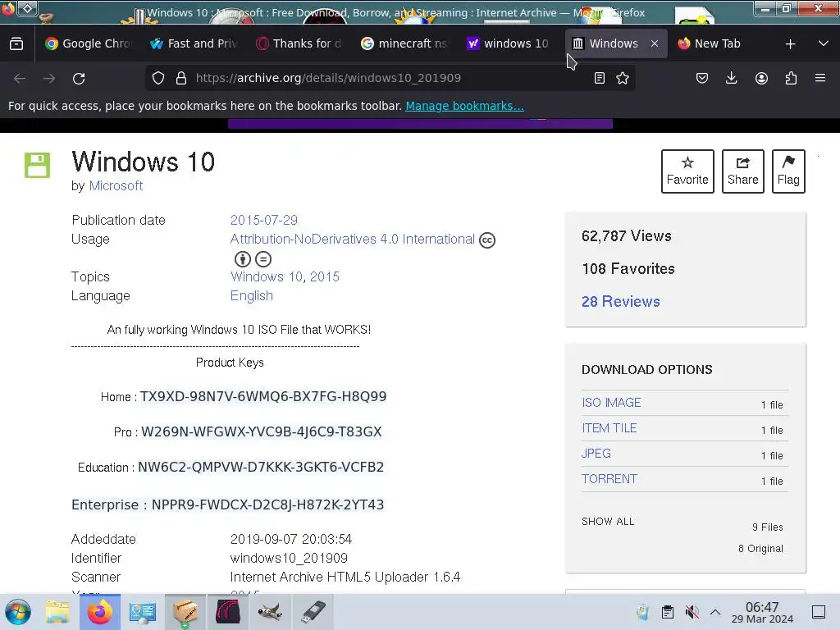Click the Creative Commons CC icon
Image resolution: width=840 pixels, height=630 pixels.
487,240
